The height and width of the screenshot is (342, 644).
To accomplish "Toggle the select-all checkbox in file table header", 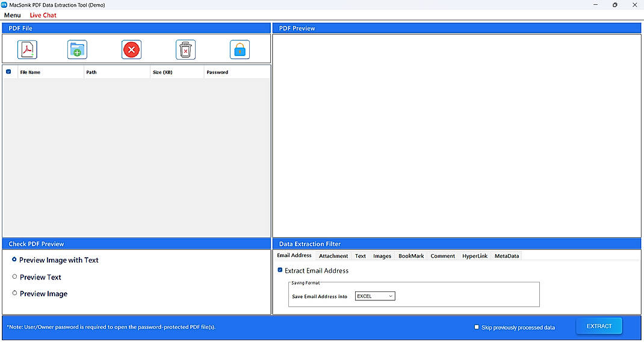I will pos(8,72).
